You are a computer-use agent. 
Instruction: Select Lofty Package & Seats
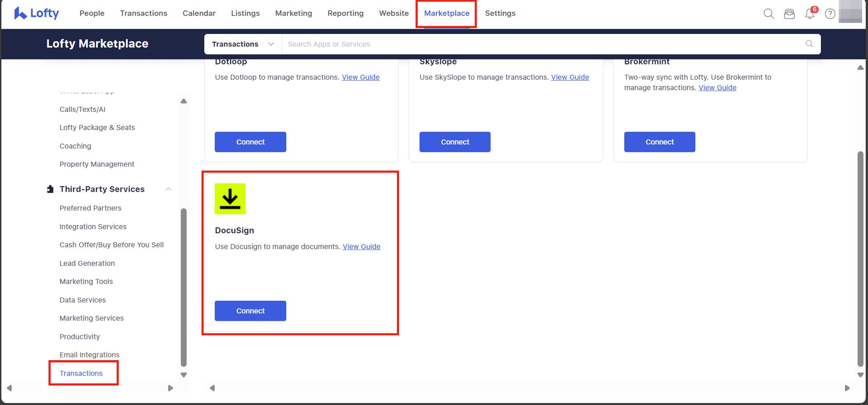click(97, 127)
